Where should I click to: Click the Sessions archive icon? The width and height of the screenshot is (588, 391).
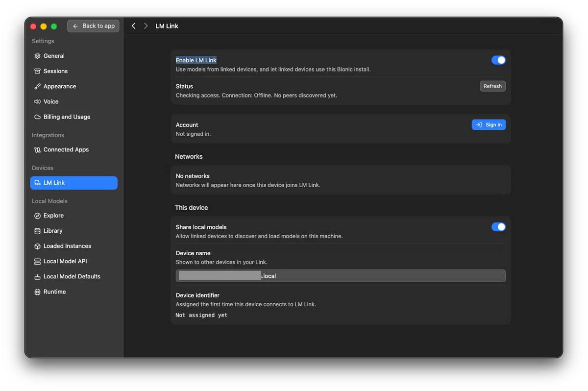tap(37, 71)
